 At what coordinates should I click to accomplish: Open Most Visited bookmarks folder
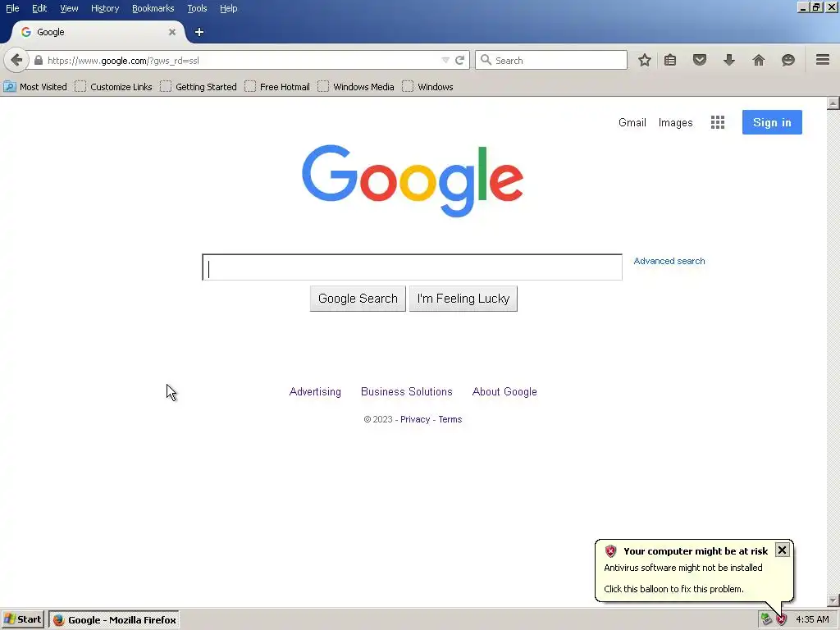[35, 87]
